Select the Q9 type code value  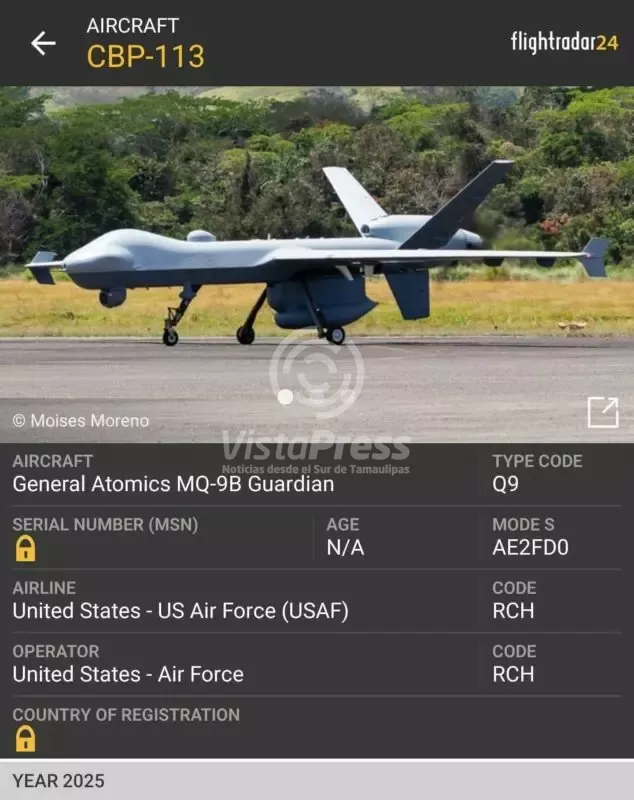click(x=505, y=484)
